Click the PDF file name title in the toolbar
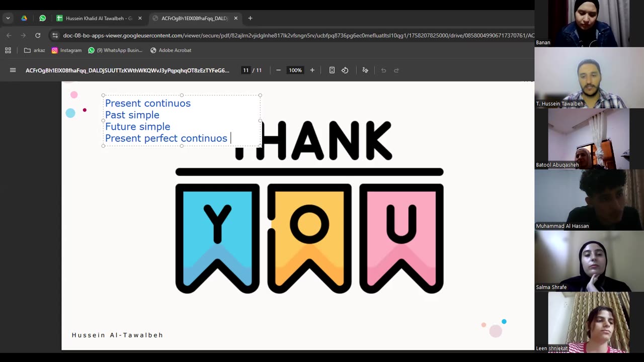Image resolution: width=644 pixels, height=362 pixels. tap(127, 70)
